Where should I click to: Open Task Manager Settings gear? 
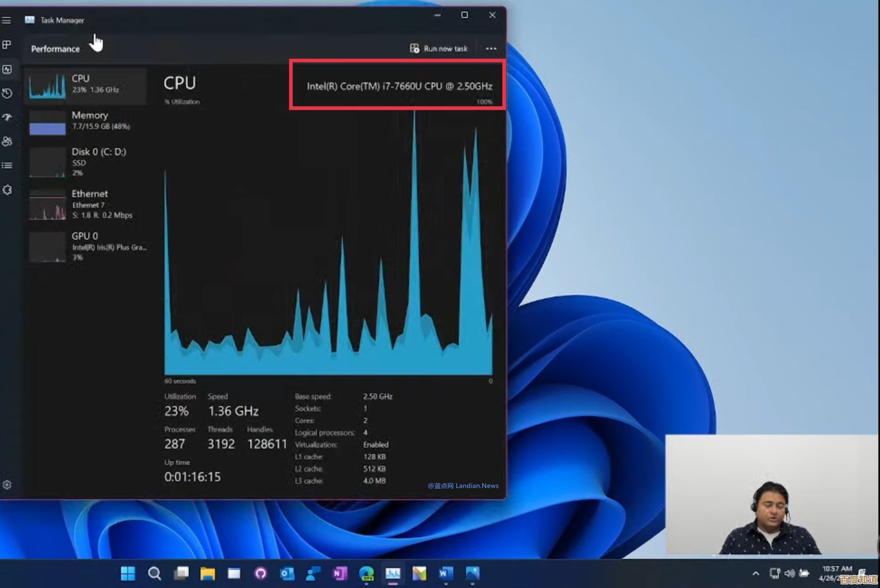coord(7,484)
